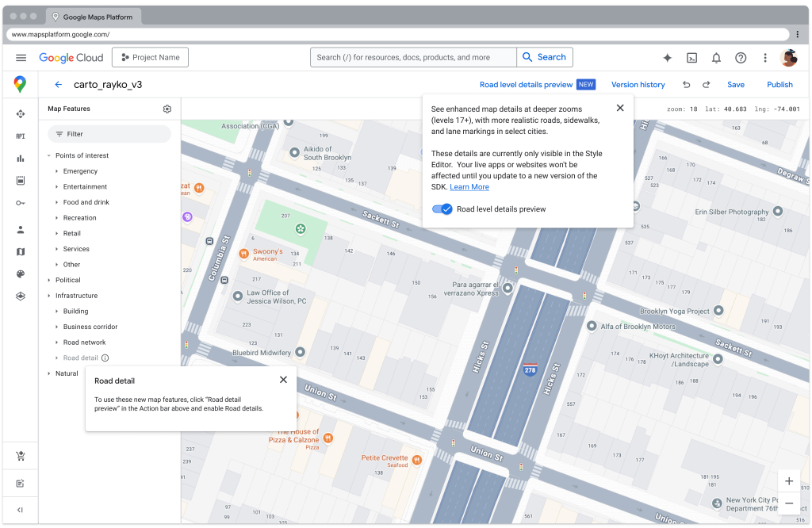The image size is (812, 528).
Task: Expand the Political group
Action: (49, 280)
